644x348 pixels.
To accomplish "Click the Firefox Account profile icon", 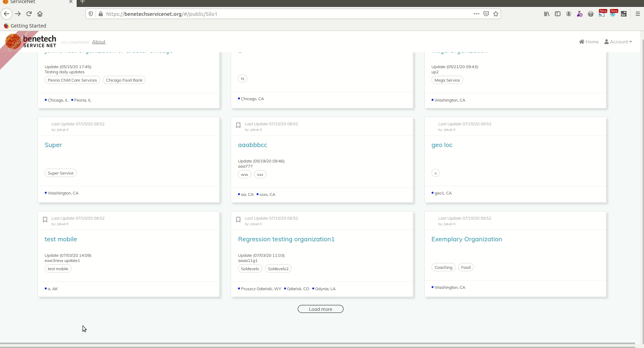I will (x=569, y=14).
